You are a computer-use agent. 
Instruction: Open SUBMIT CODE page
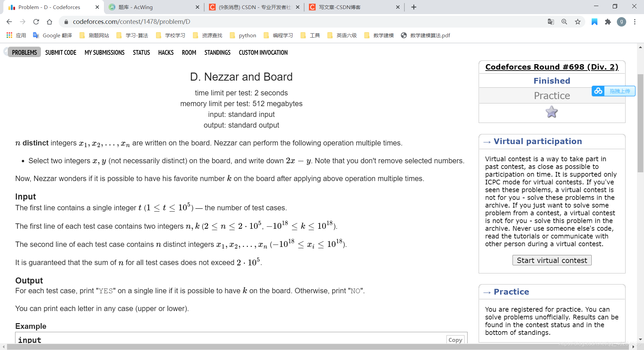61,52
